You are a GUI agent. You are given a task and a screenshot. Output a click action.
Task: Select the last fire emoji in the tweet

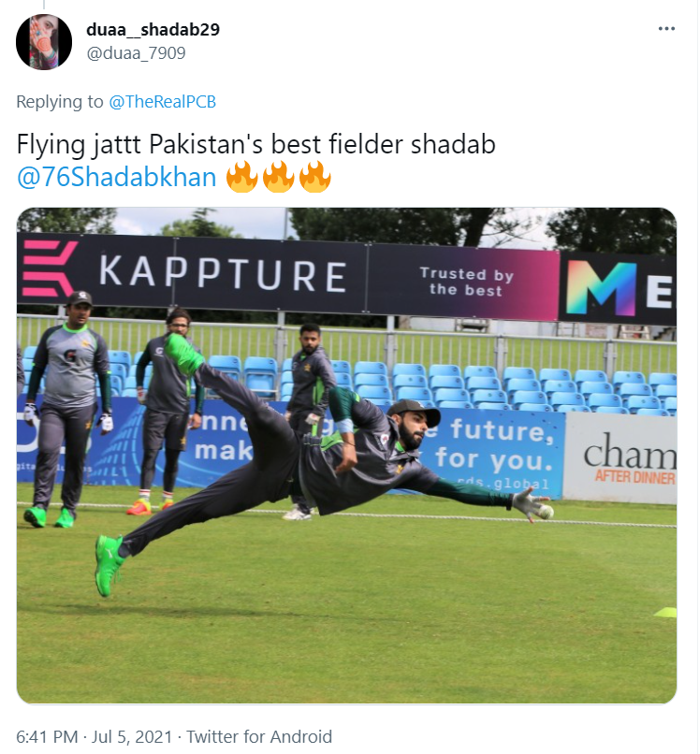(315, 177)
